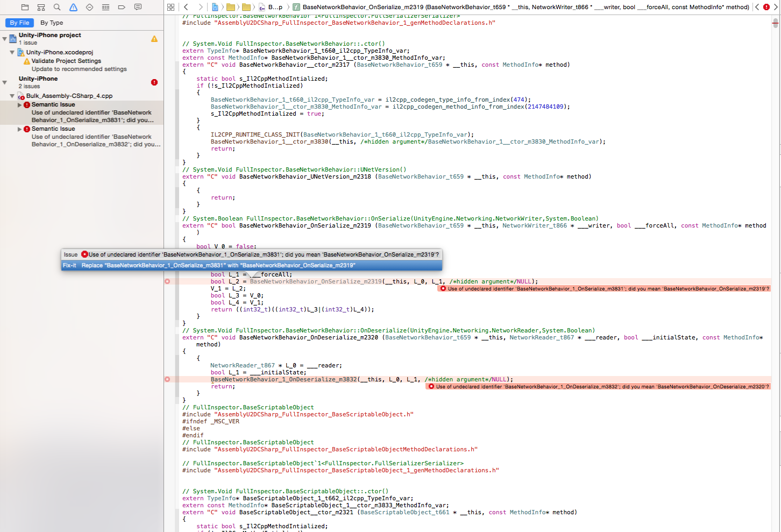The height and width of the screenshot is (532, 781).
Task: Select the By File tab
Action: pyautogui.click(x=19, y=23)
